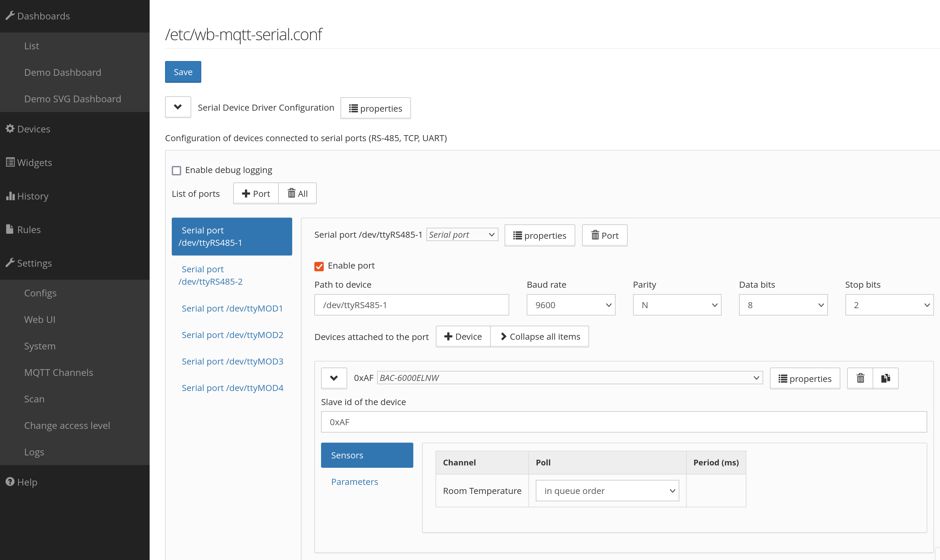Open the Serial port type dropdown
The width and height of the screenshot is (940, 560).
[x=462, y=235]
